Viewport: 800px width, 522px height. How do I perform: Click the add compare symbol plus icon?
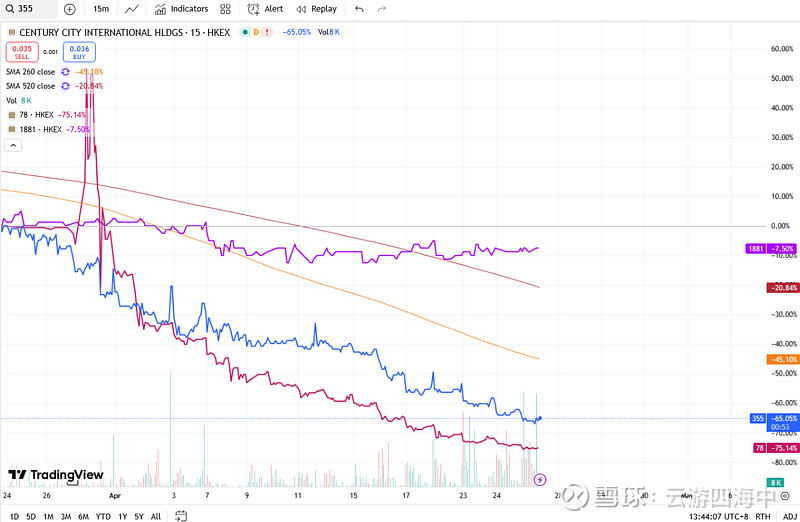(70, 9)
